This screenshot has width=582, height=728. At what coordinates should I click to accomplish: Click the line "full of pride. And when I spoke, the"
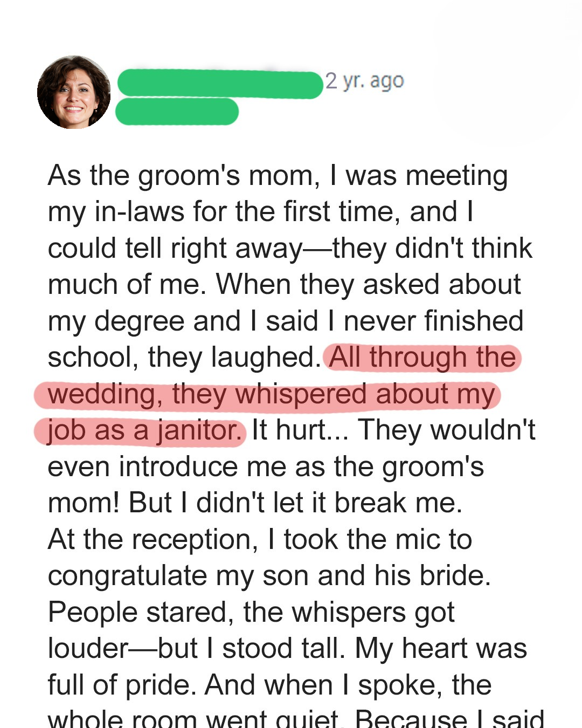coord(269,685)
